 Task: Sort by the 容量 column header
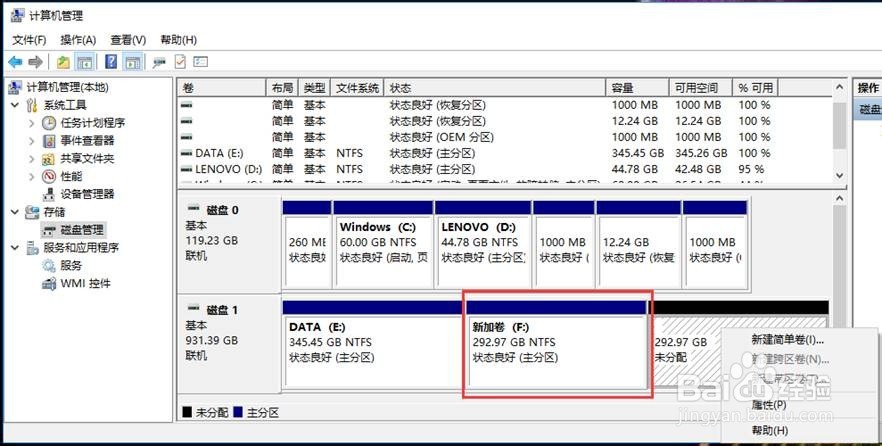point(638,88)
